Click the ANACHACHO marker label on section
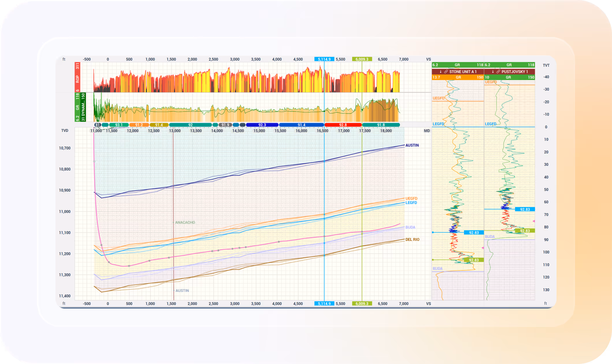Screen dimensions: 612x364 185,222
